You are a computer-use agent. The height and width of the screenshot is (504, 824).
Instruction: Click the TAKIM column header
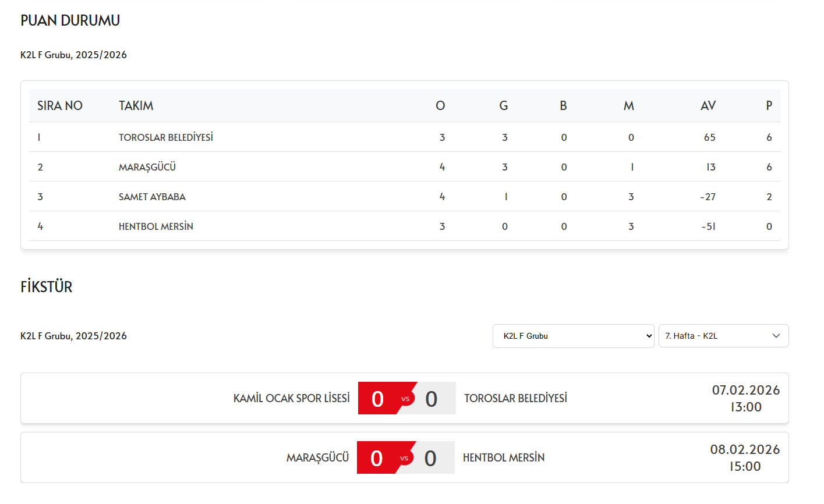(x=136, y=105)
